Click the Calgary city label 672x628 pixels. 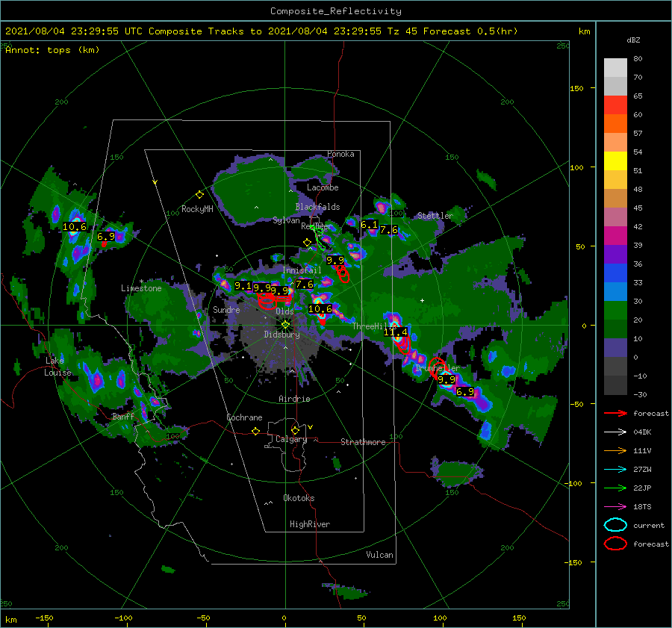click(x=291, y=439)
